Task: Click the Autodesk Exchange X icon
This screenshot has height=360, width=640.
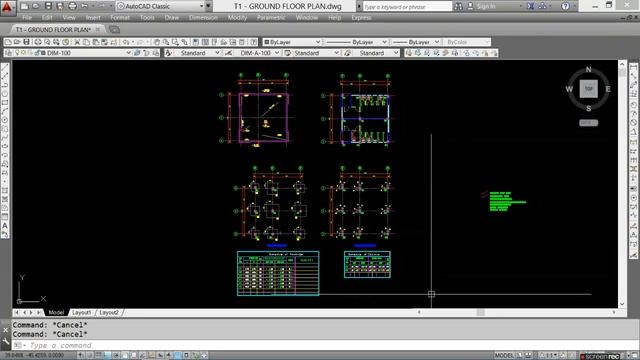Action: pyautogui.click(x=531, y=6)
